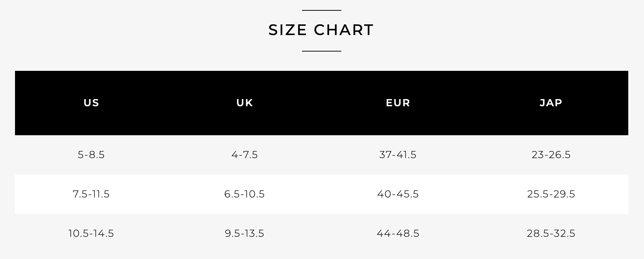
Task: Click the JAP size 28.5-32.5 cell
Action: click(551, 233)
